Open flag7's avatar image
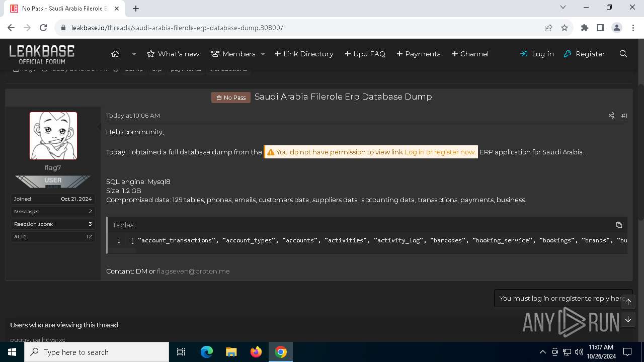The image size is (644, 362). (53, 136)
